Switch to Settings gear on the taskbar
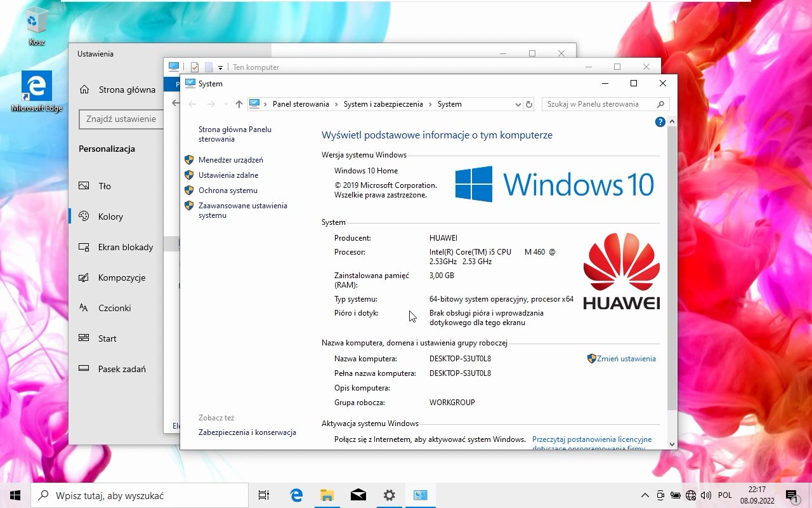Image resolution: width=812 pixels, height=508 pixels. 389,495
